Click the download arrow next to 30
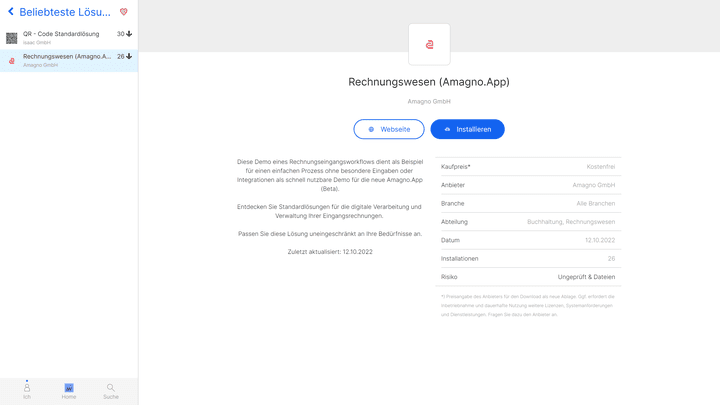 [x=129, y=34]
